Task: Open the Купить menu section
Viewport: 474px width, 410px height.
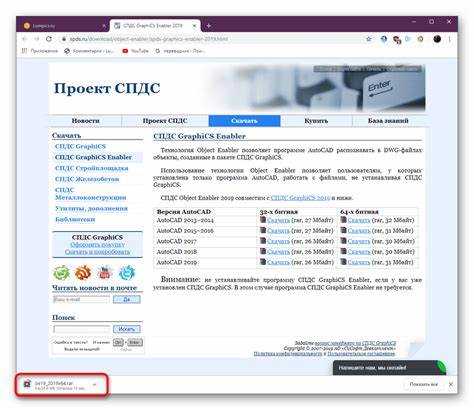Action: (x=316, y=121)
